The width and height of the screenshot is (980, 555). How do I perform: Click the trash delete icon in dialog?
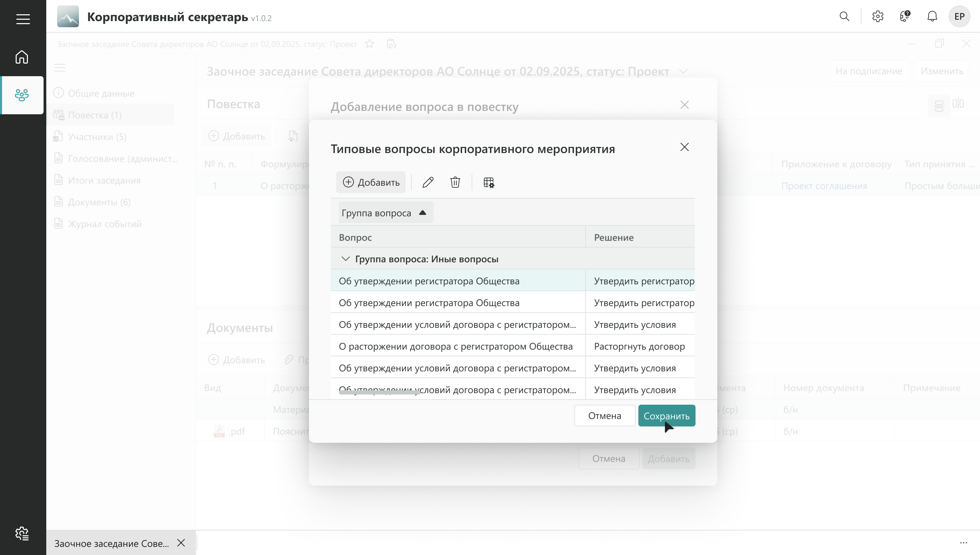coord(455,182)
